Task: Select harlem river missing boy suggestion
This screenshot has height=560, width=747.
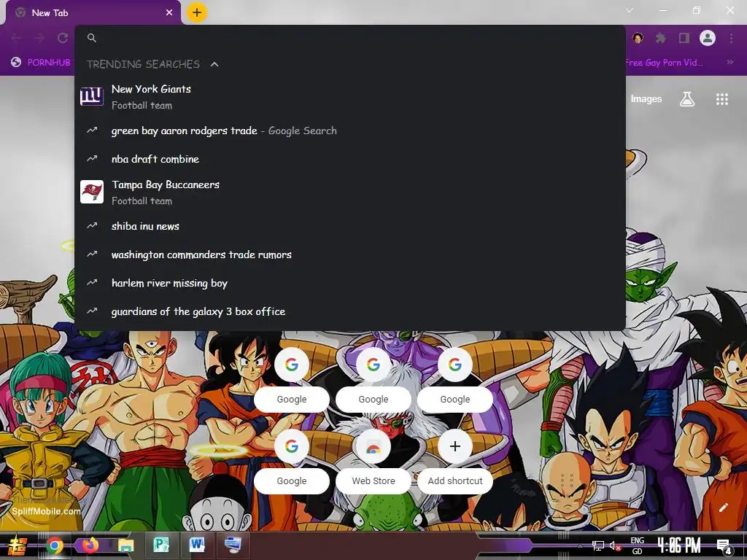Action: [349, 283]
